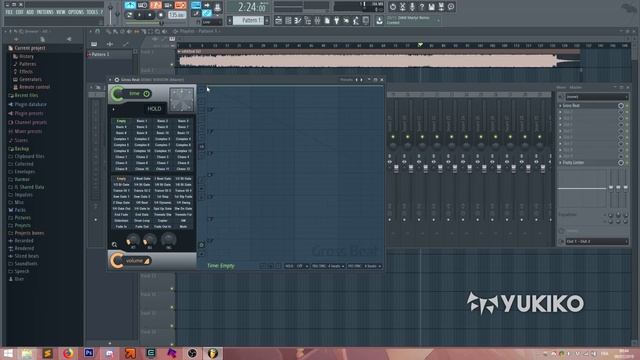Open the FILE menu
Viewport: 640px width, 360px height.
coord(9,12)
